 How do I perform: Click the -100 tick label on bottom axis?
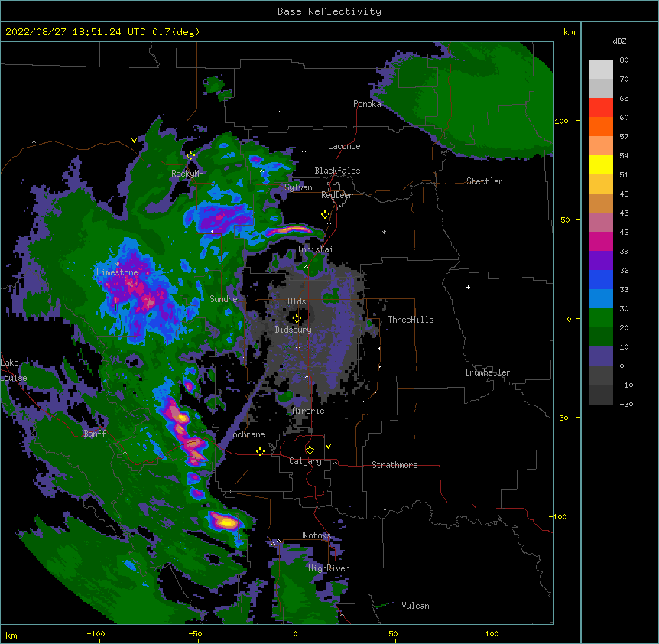click(x=96, y=633)
